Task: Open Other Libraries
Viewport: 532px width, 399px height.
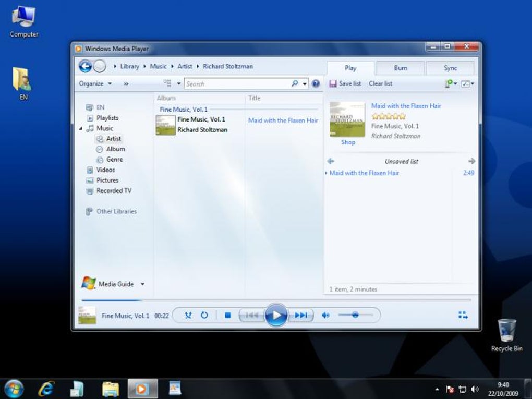Action: click(111, 211)
